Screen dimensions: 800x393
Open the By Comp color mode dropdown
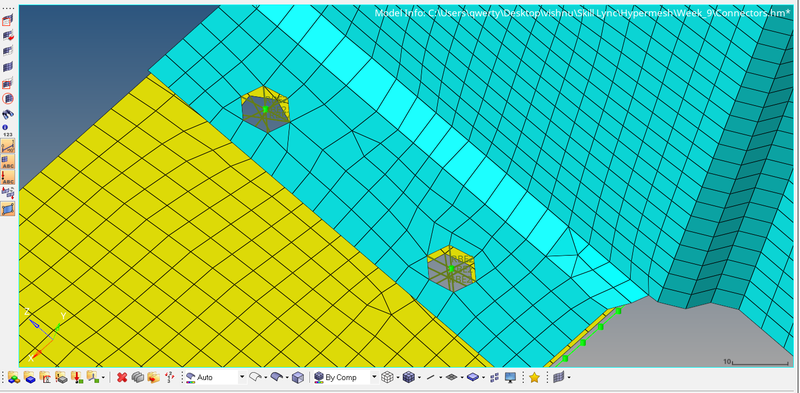[345, 378]
